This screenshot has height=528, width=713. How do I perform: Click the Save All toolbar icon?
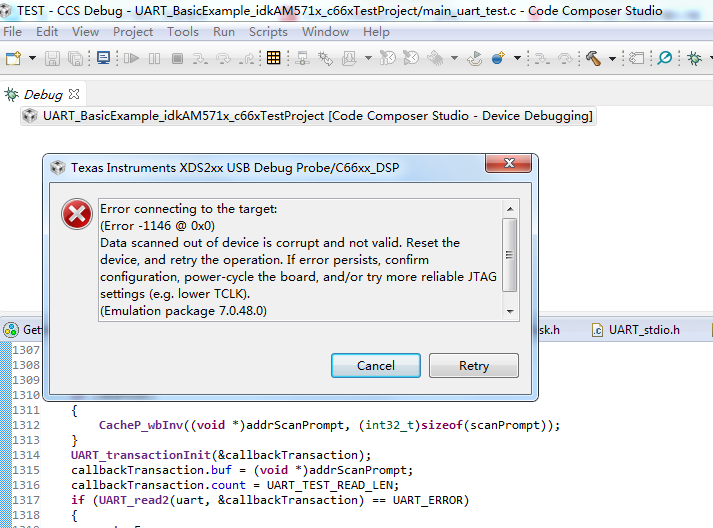(x=75, y=58)
